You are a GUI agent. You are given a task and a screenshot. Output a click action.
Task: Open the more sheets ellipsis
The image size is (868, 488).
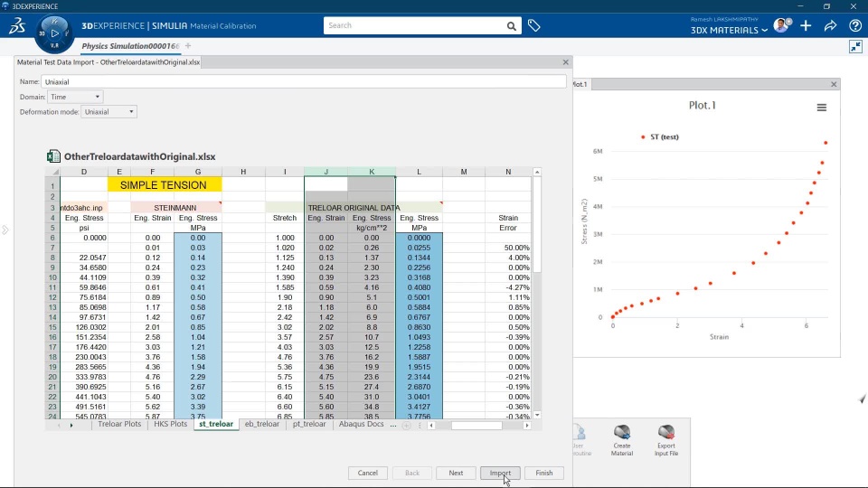(393, 425)
